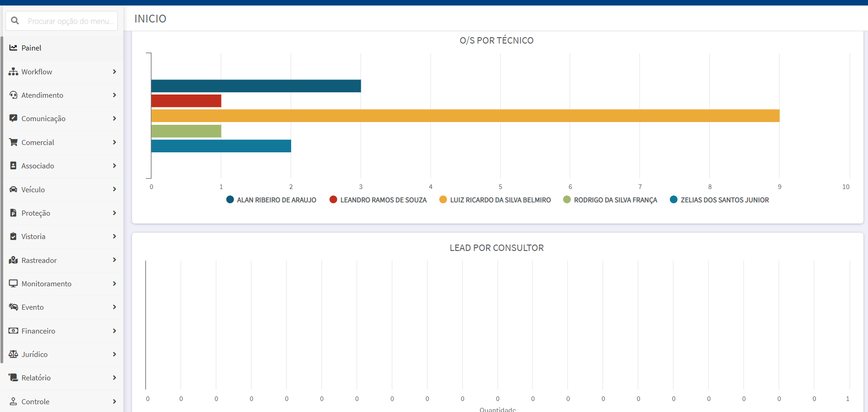Expand the Proteção submenu chevron

115,213
